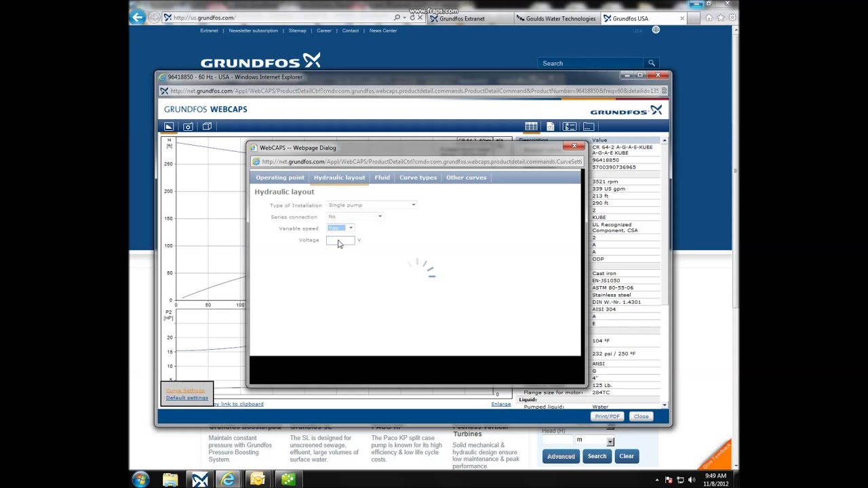Screen dimensions: 868x488
Task: Open the ellipsis folder icon in WebCAPS toolbar
Action: (x=588, y=127)
